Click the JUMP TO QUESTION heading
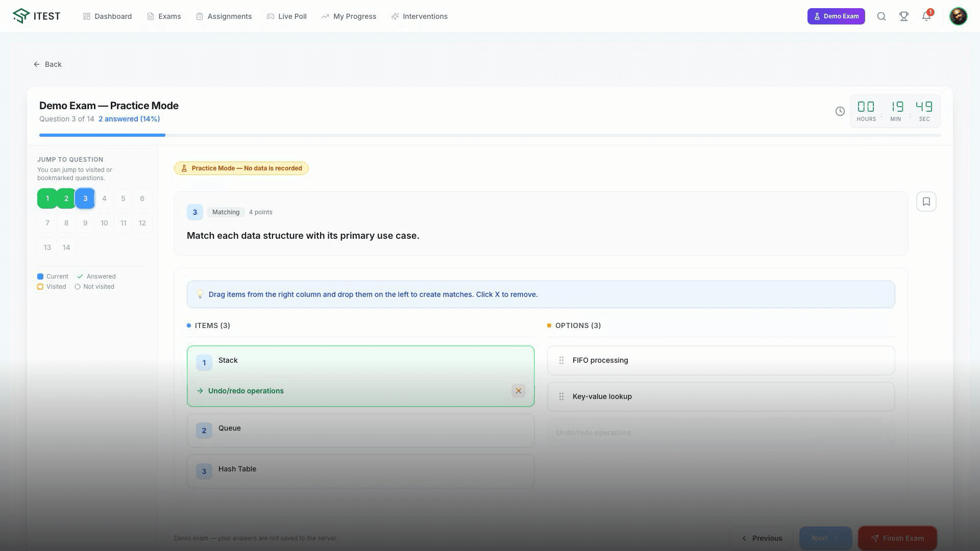 (70, 160)
